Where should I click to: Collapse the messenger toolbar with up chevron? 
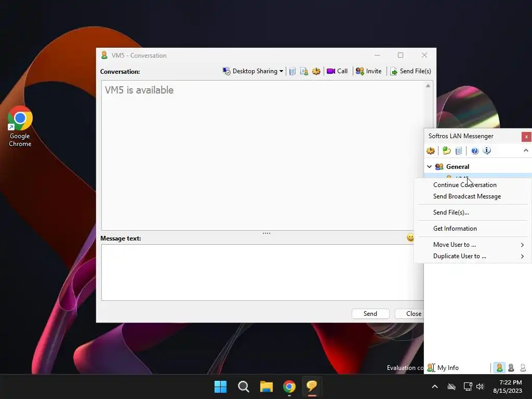[x=526, y=151]
